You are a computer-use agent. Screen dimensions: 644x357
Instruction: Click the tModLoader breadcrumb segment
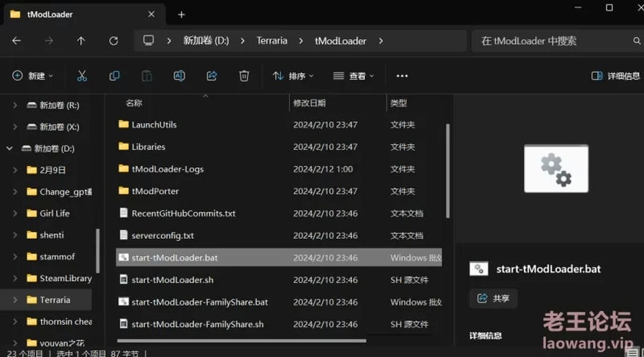[341, 41]
